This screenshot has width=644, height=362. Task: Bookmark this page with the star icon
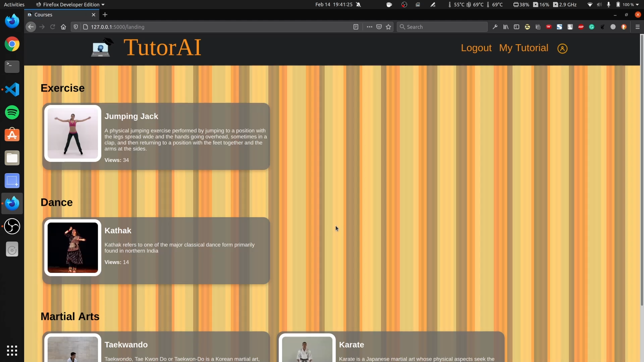tap(388, 27)
